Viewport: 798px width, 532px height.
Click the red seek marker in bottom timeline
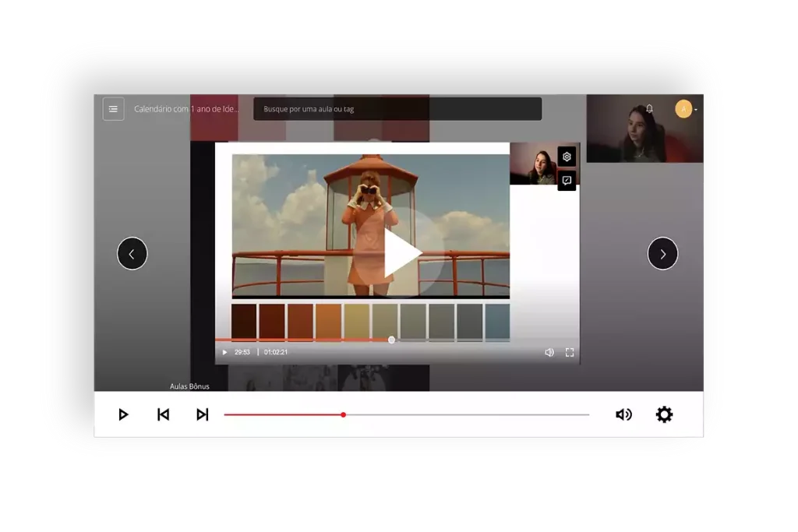343,414
